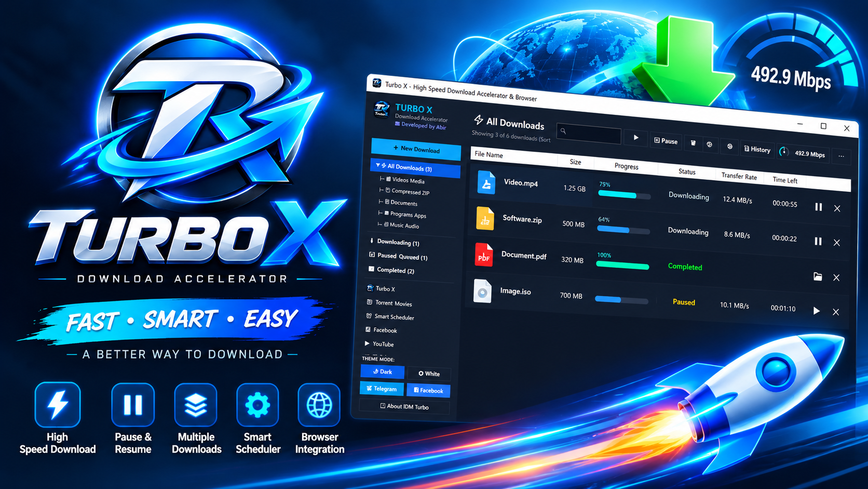The width and height of the screenshot is (868, 489).
Task: Remove Document.pdf with its X icon
Action: [836, 277]
